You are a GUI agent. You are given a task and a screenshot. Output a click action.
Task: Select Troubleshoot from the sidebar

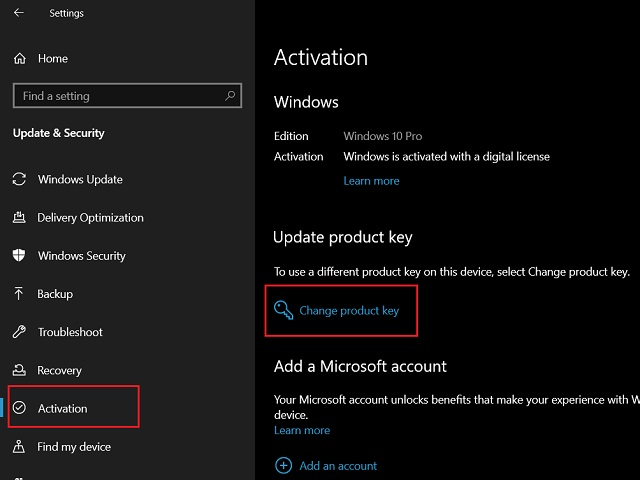70,332
